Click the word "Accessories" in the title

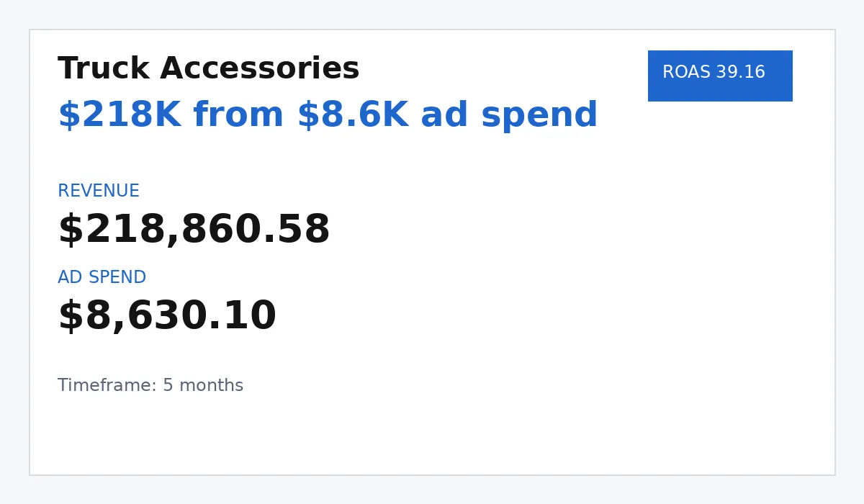[260, 69]
